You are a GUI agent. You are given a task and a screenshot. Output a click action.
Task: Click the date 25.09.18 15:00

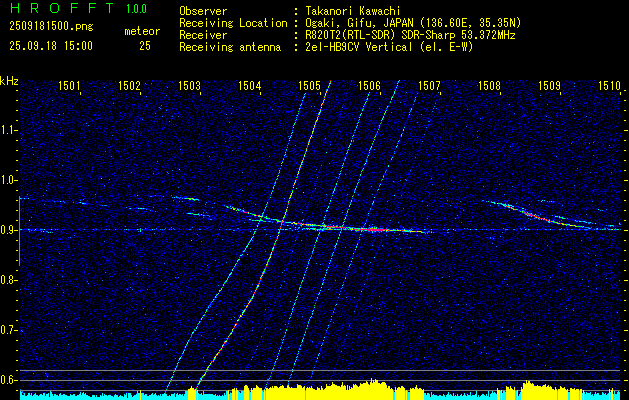coord(51,46)
